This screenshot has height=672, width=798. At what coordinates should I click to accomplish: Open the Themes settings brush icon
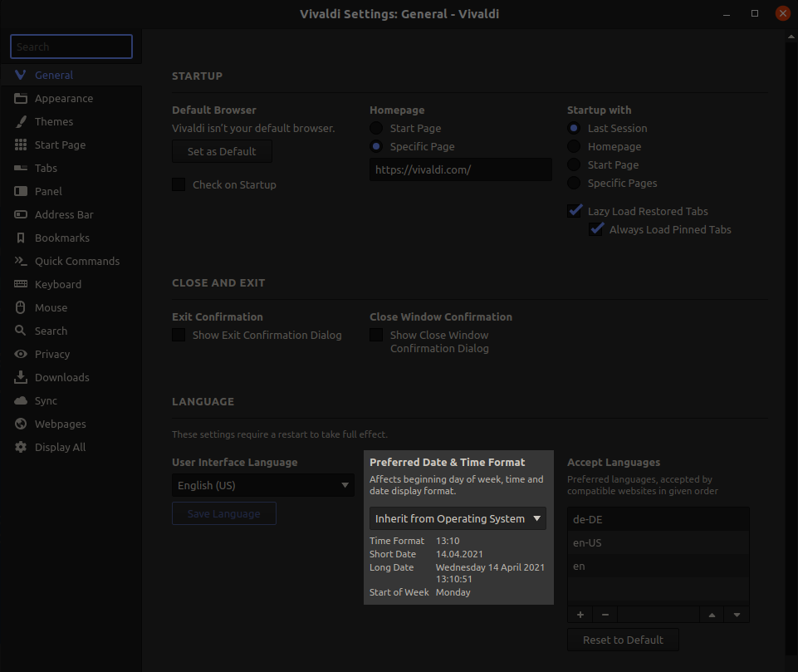[x=21, y=122]
